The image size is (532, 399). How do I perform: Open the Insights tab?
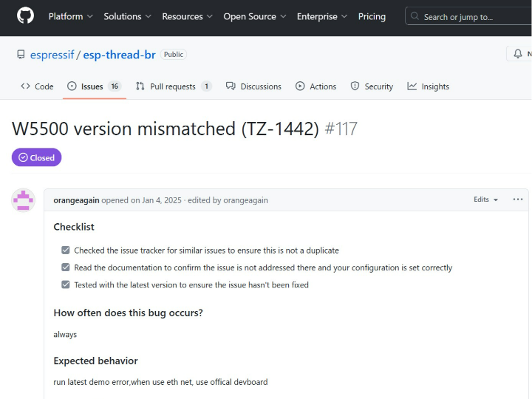[x=428, y=86]
